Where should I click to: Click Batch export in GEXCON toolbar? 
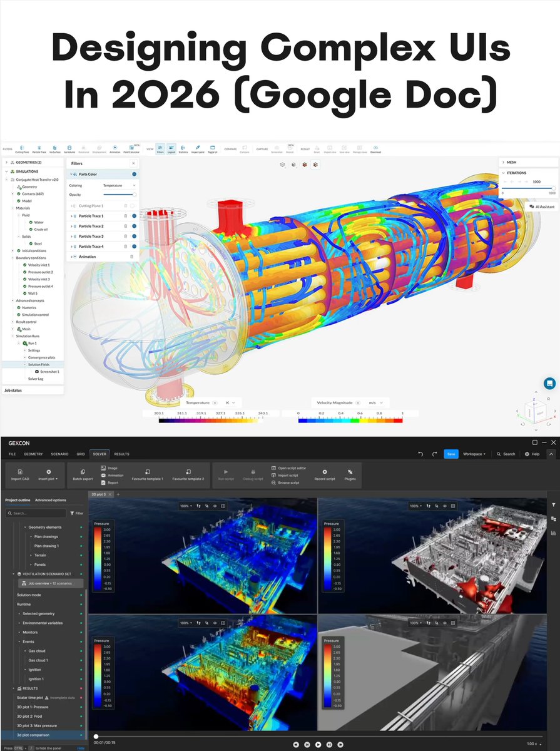click(83, 475)
